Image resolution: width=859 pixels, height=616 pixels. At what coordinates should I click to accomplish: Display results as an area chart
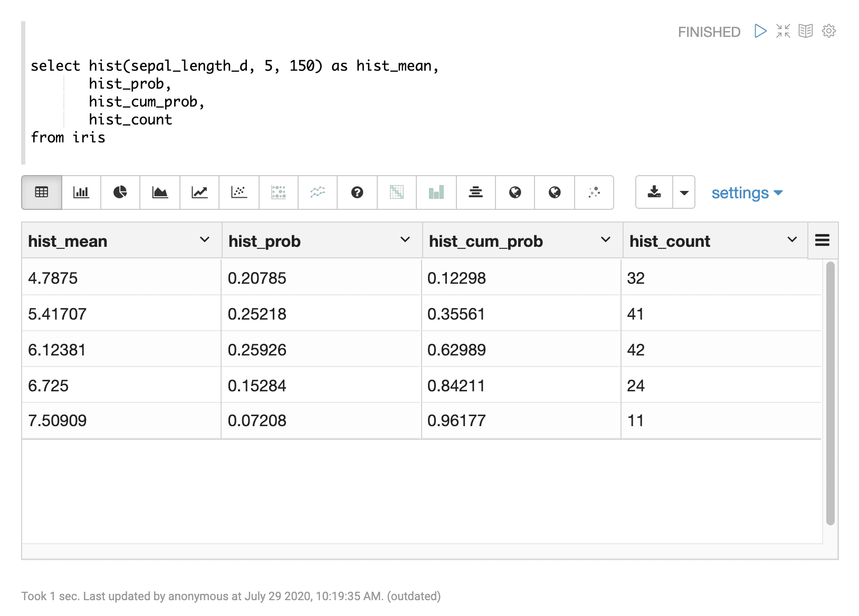159,192
